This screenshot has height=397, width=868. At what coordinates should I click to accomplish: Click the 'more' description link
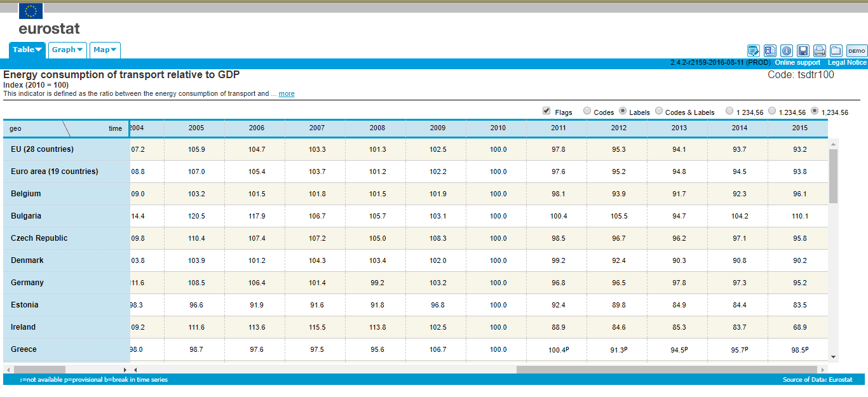point(287,94)
